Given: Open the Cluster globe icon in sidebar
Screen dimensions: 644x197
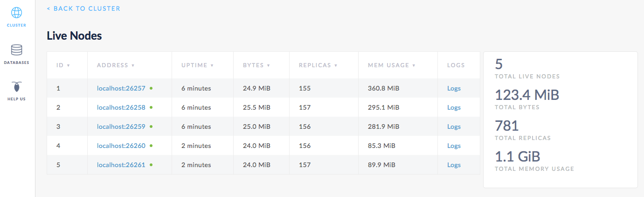Looking at the screenshot, I should coord(16,13).
